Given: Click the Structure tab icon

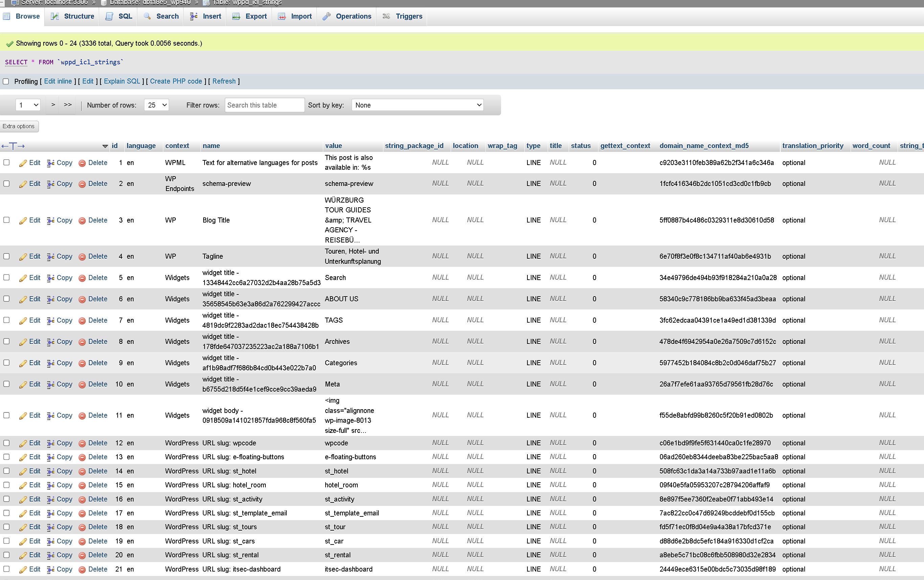Looking at the screenshot, I should [x=55, y=17].
